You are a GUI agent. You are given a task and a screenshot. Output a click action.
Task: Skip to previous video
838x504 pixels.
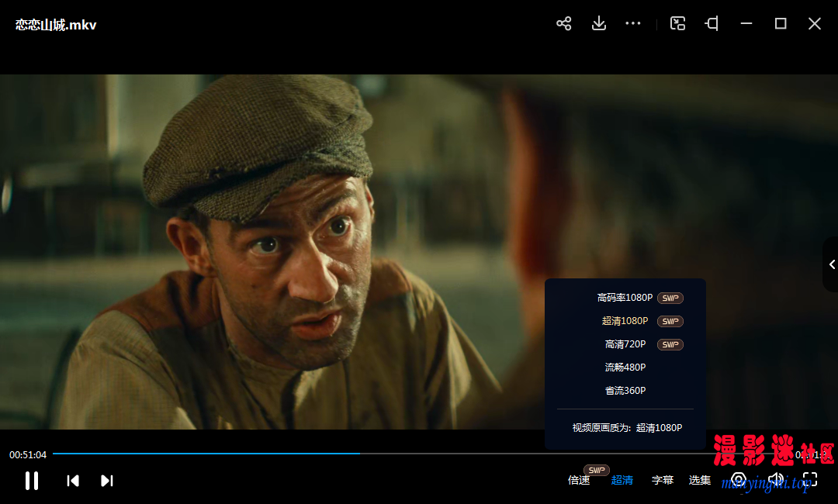73,481
